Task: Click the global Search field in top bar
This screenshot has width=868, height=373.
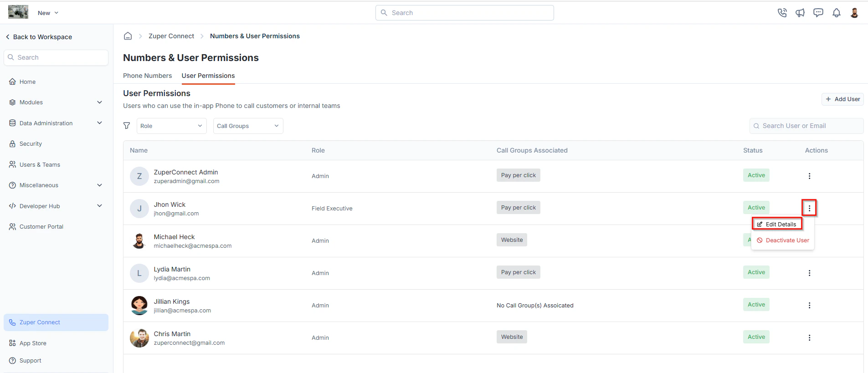Action: [x=465, y=13]
